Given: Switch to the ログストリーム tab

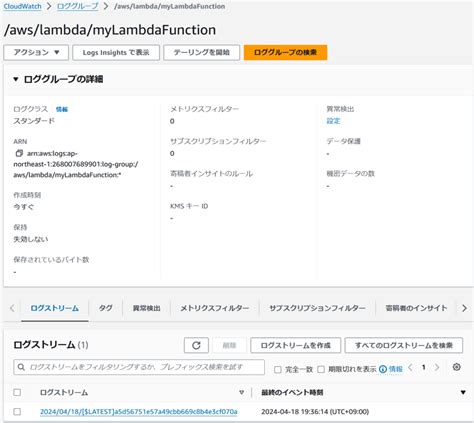Looking at the screenshot, I should click(55, 308).
